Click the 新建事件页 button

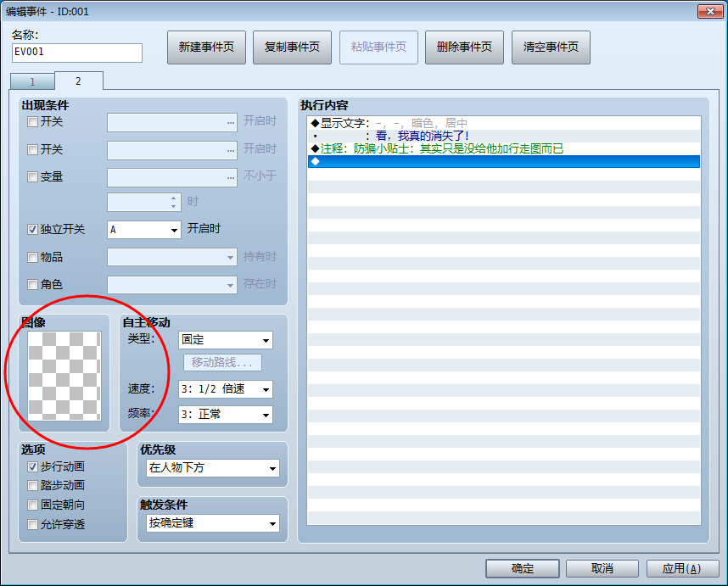click(x=206, y=47)
